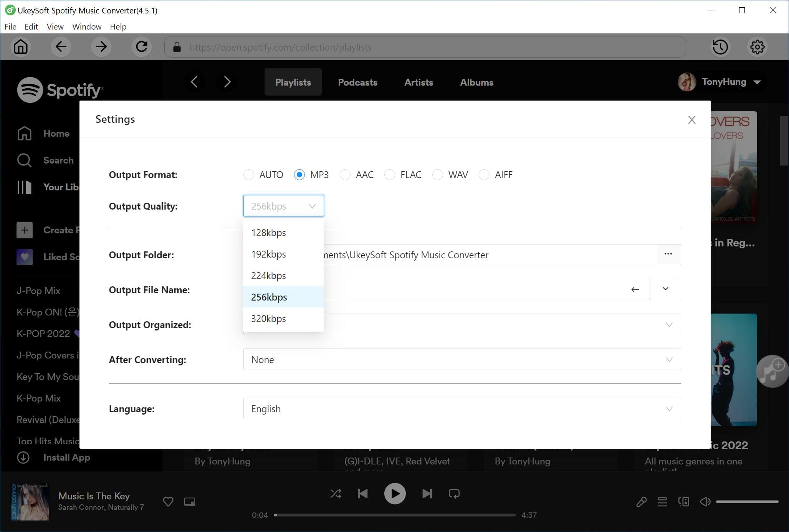Select the AUTO output format radio button
Screen dimensions: 789x532
point(248,175)
